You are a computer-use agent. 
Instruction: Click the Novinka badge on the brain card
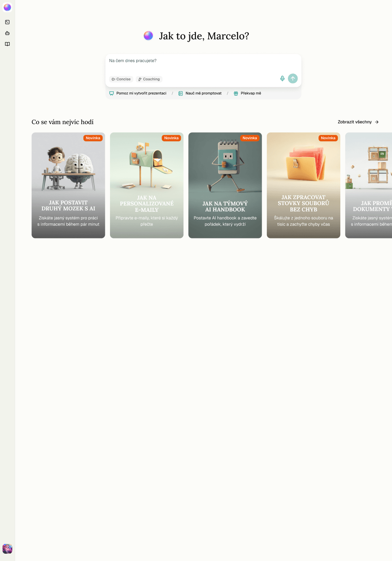93,138
